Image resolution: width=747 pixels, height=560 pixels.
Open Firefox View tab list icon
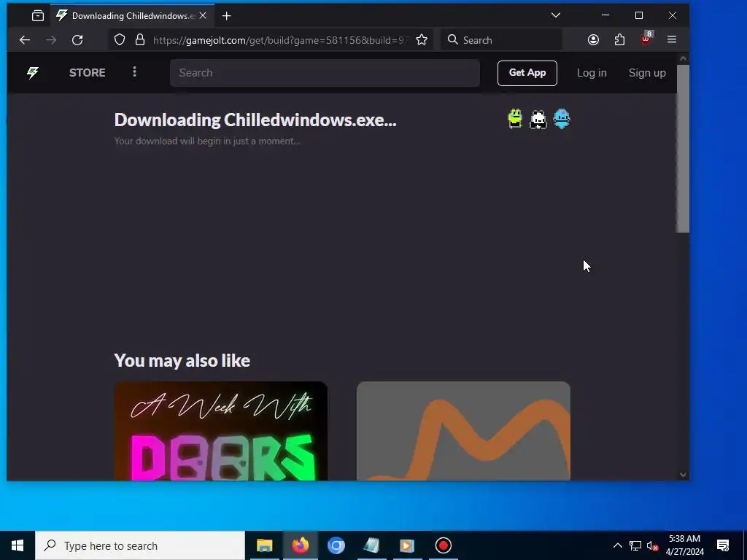(38, 16)
